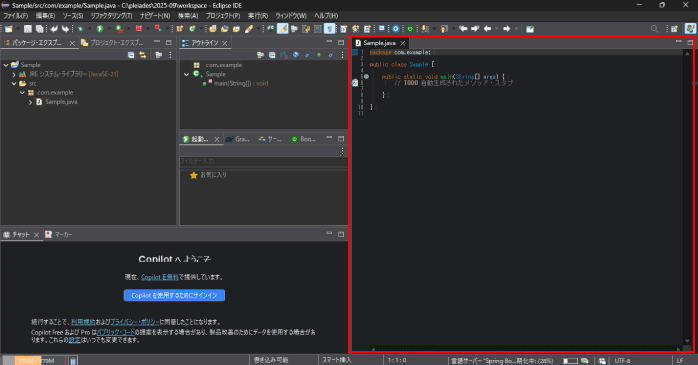698x365 pixels.
Task: Toggle Hide Static Members in Outline
Action: pyautogui.click(x=307, y=55)
